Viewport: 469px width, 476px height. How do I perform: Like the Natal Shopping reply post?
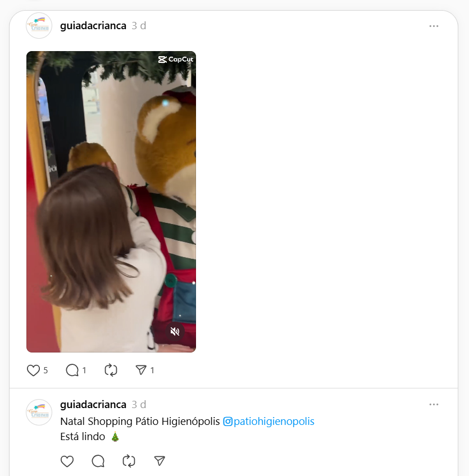click(67, 461)
